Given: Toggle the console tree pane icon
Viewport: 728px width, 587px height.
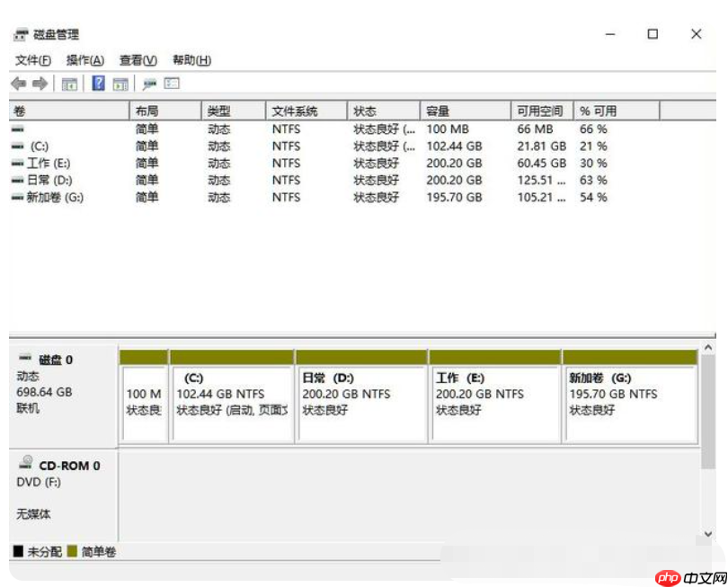Looking at the screenshot, I should pyautogui.click(x=69, y=84).
